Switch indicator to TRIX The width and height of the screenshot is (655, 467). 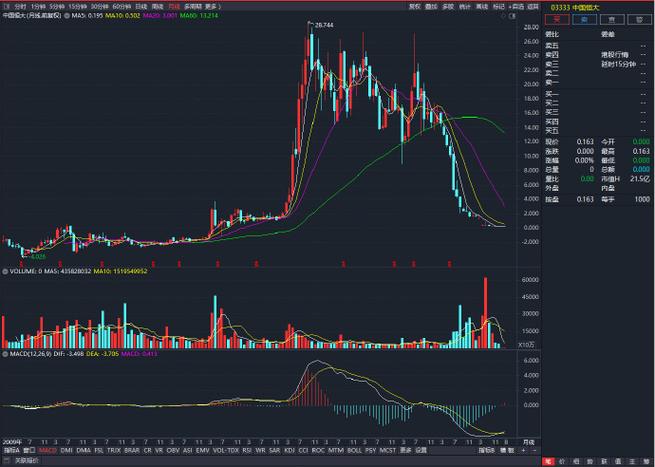pyautogui.click(x=114, y=450)
